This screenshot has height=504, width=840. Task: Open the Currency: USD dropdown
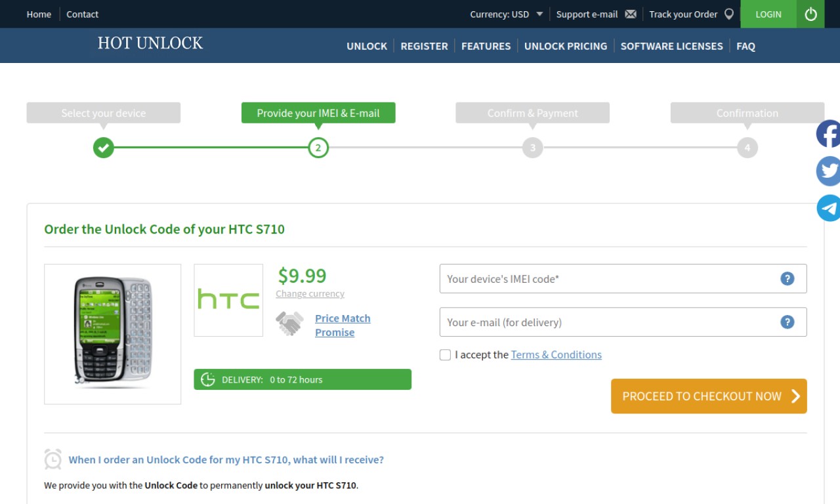[x=506, y=14]
